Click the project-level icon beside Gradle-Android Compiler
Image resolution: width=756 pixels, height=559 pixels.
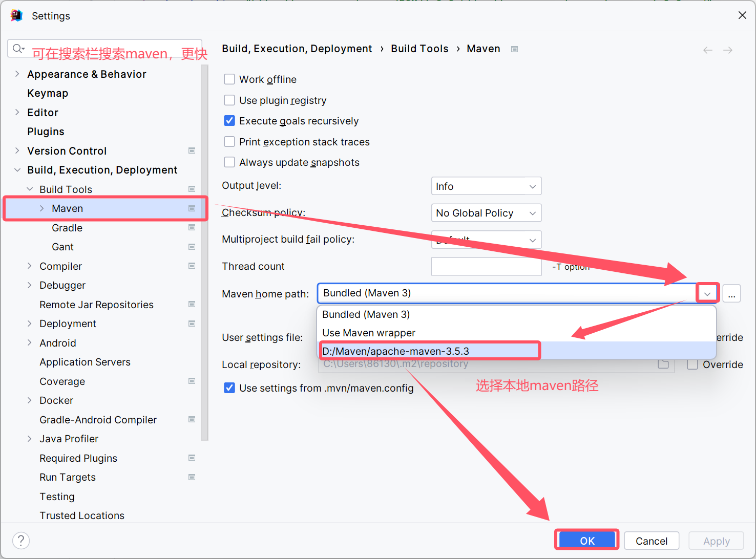tap(192, 419)
